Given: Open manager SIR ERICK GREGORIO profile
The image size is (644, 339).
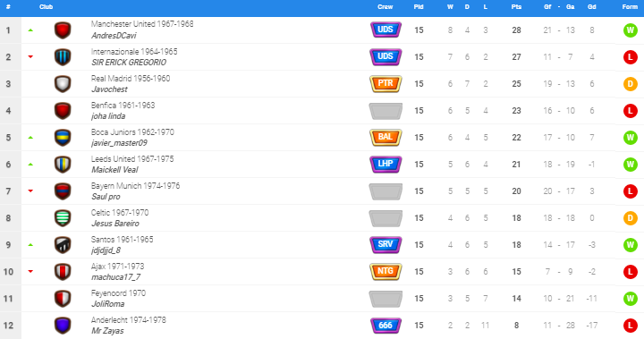Looking at the screenshot, I should click(x=129, y=63).
